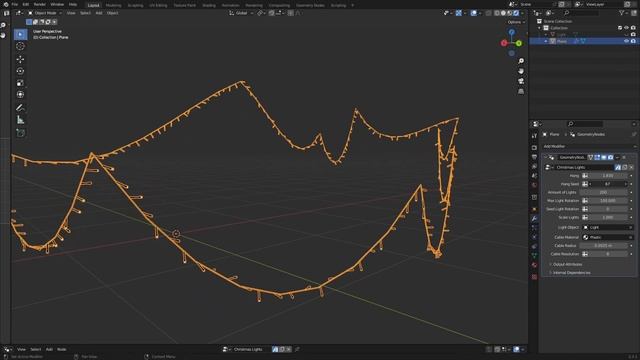Screen dimensions: 640x360
Task: Click the Blender logo menu icon
Action: coord(6,4)
